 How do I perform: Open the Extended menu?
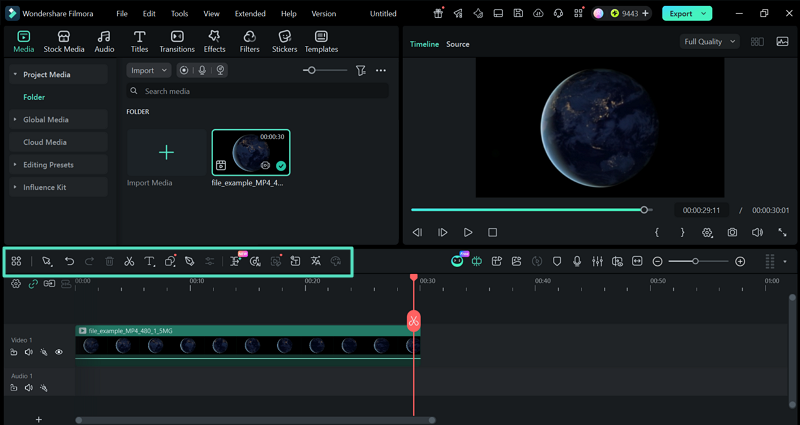pos(250,14)
